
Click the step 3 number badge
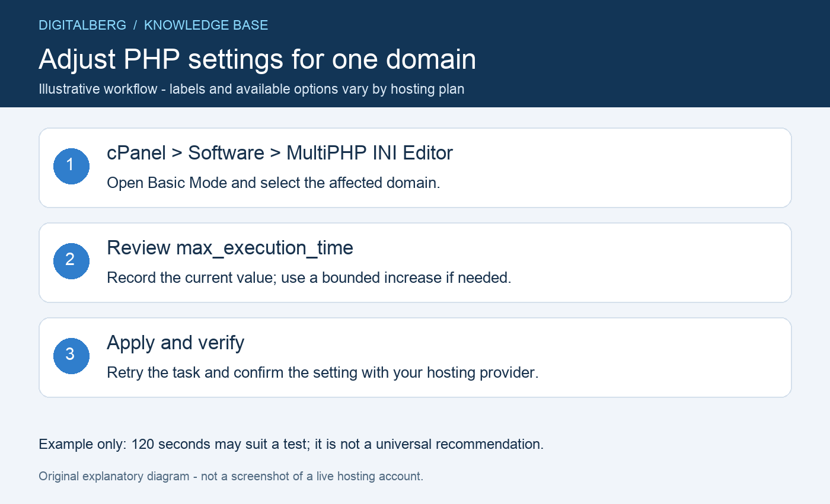(71, 356)
